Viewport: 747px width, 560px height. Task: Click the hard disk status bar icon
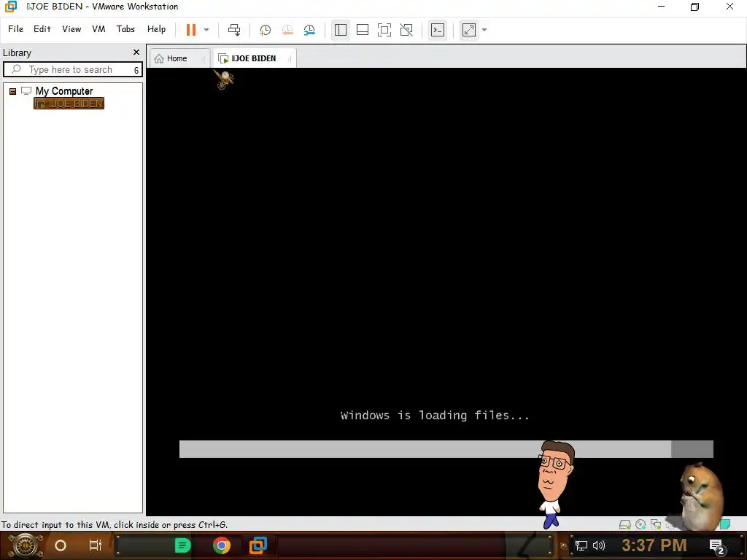(624, 524)
